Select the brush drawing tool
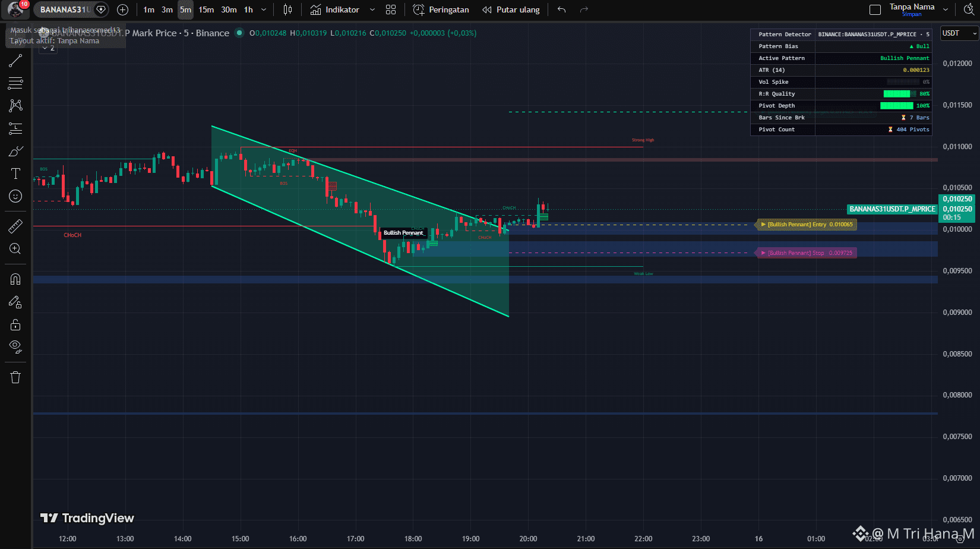Image resolution: width=980 pixels, height=549 pixels. (x=15, y=151)
